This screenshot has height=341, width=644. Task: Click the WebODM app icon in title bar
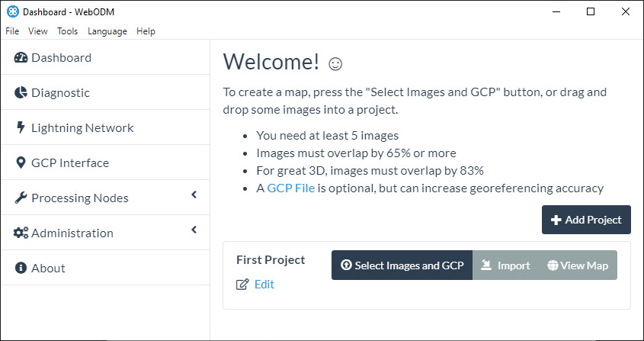coord(12,12)
